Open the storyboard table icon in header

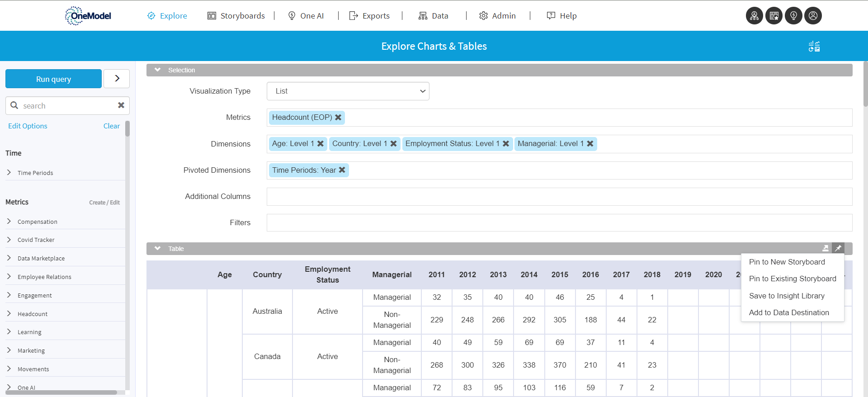tap(774, 16)
